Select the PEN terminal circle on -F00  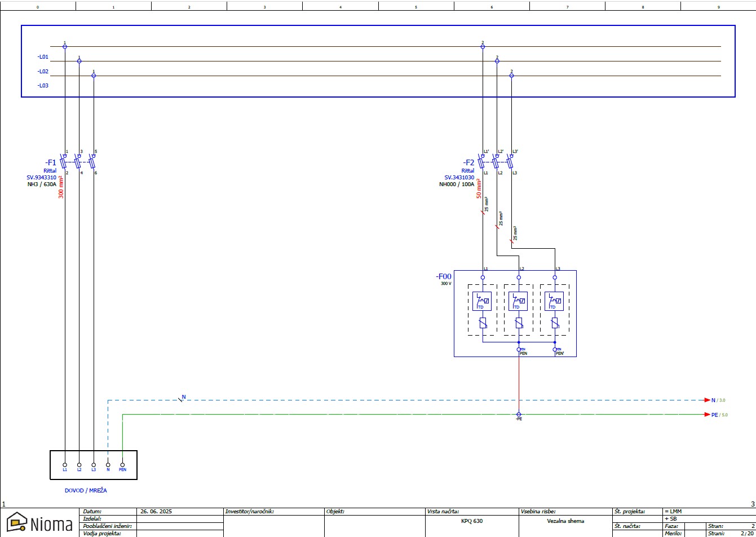[x=518, y=350]
